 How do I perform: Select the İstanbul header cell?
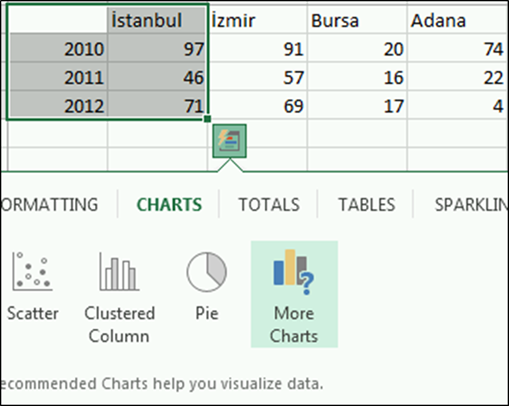157,20
